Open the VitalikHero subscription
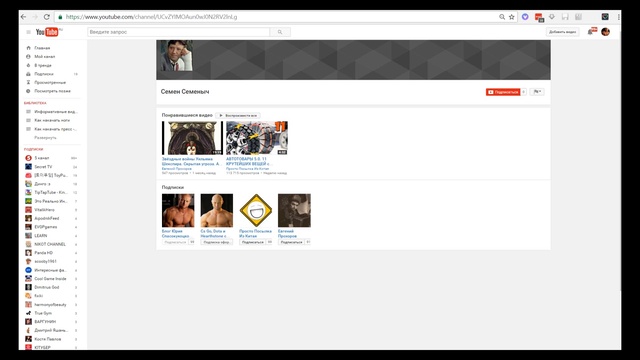The image size is (640, 360). pyautogui.click(x=44, y=210)
